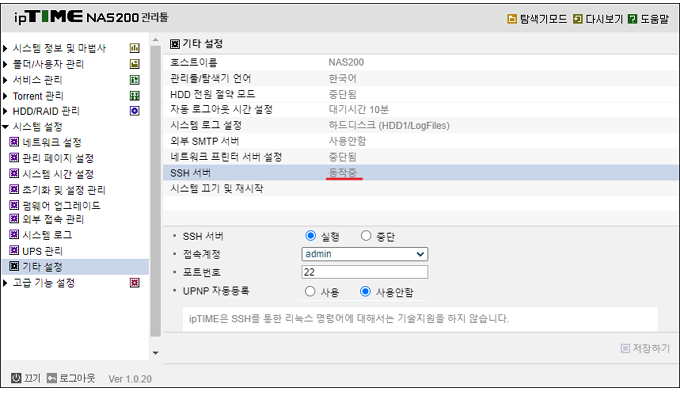Click the 로그아웃 icon at bottom
This screenshot has width=680, height=399.
coord(52,378)
